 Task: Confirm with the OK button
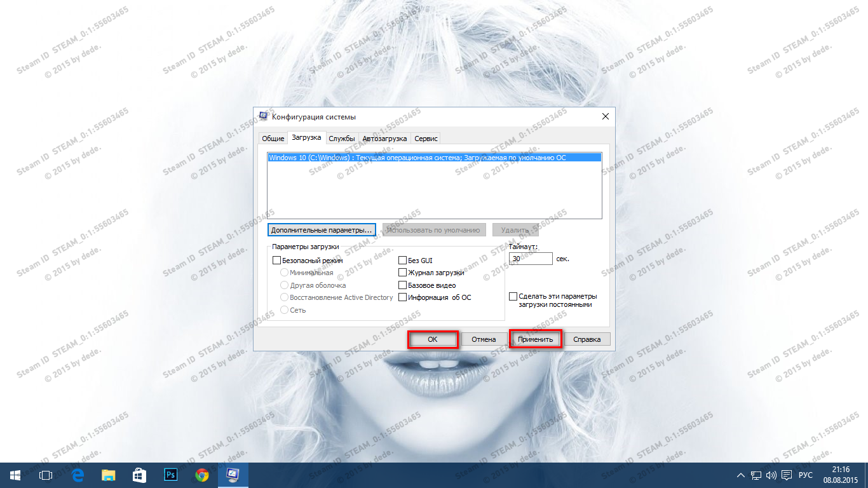432,339
